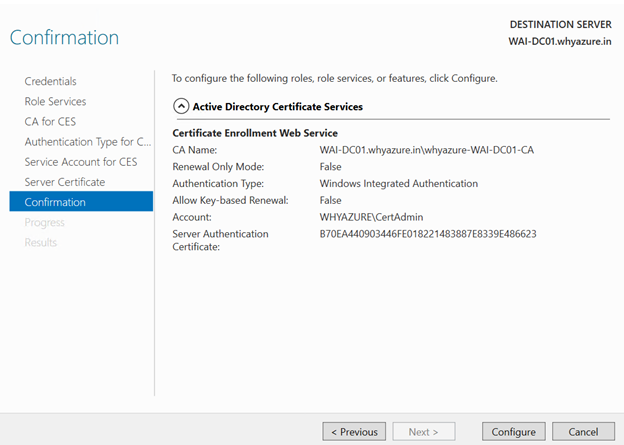This screenshot has height=445, width=624.
Task: Click the destination server name WAI-DC01.whyazure.in
Action: click(x=560, y=41)
